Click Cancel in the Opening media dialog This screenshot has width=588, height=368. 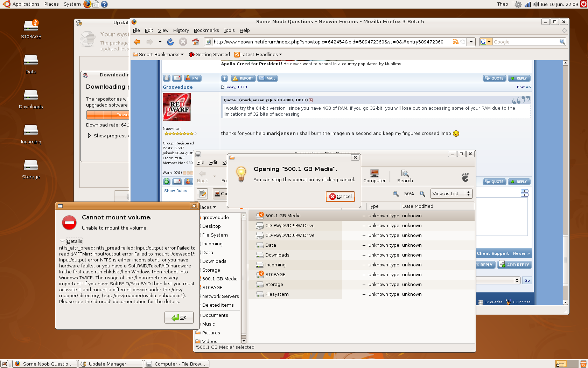pos(340,197)
